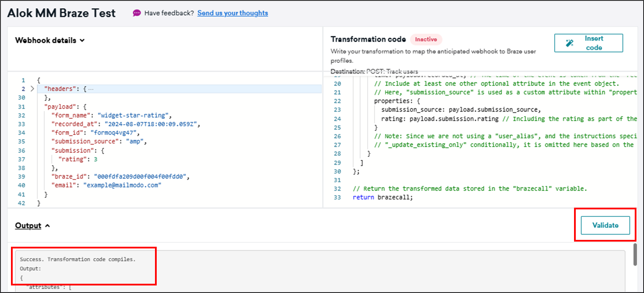This screenshot has height=293, width=644.
Task: Open the 'Send us your thoughts' link
Action: (232, 13)
